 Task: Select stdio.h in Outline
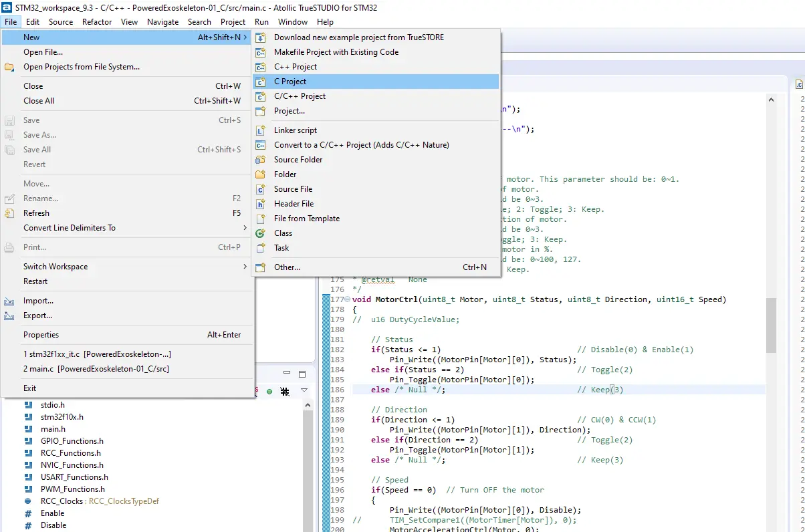click(x=52, y=405)
